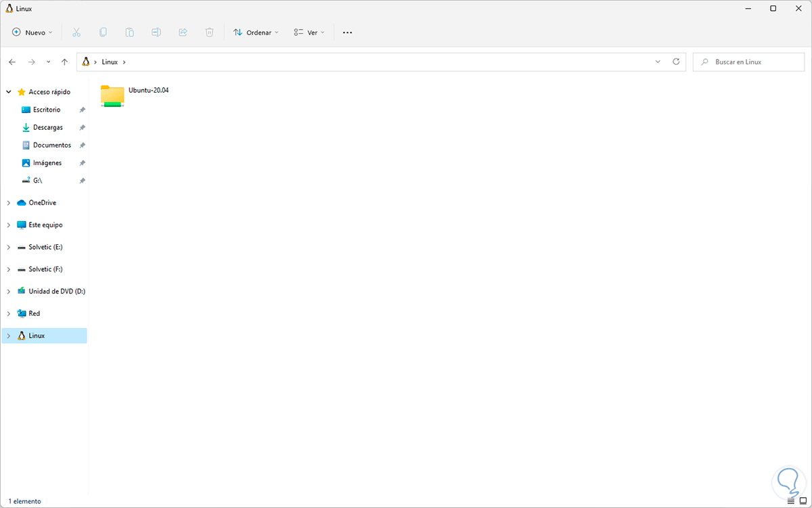Click the Paste clipboard icon
This screenshot has height=508, width=812.
pos(129,32)
